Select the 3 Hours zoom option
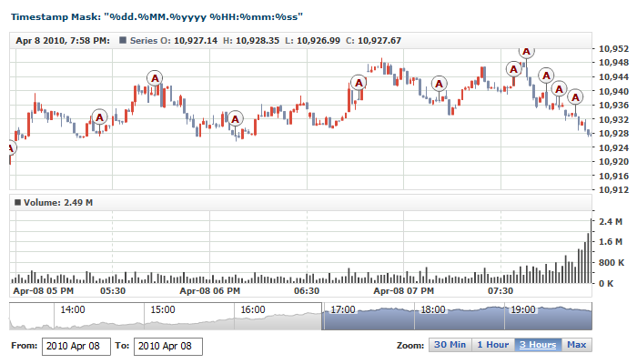This screenshot has width=637, height=364. pos(538,345)
